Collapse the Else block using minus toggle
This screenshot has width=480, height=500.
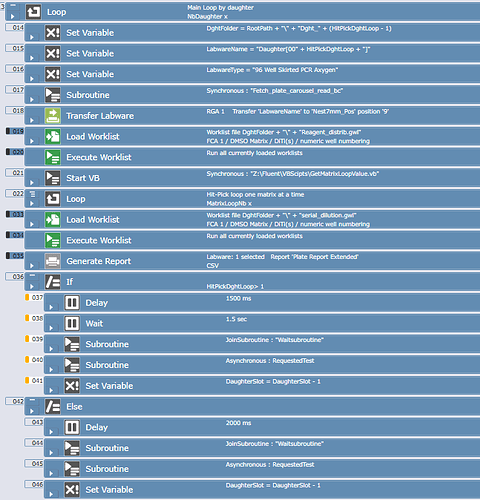32,400
